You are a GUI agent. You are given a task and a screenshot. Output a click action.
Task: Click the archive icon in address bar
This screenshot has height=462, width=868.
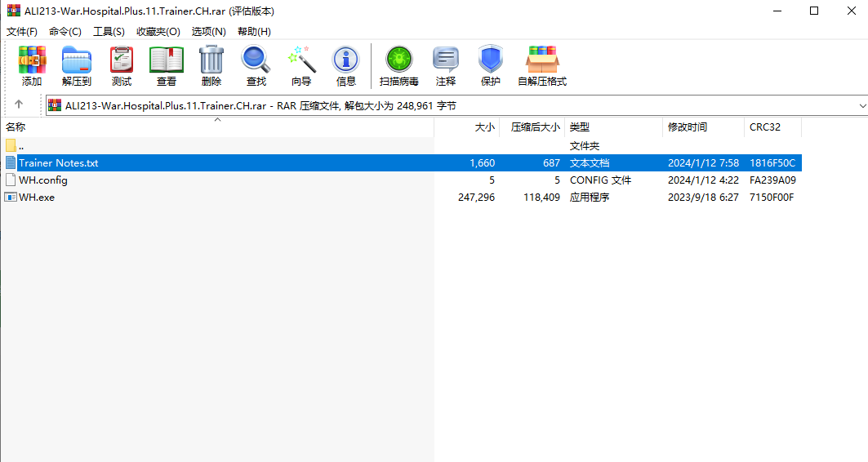(54, 105)
